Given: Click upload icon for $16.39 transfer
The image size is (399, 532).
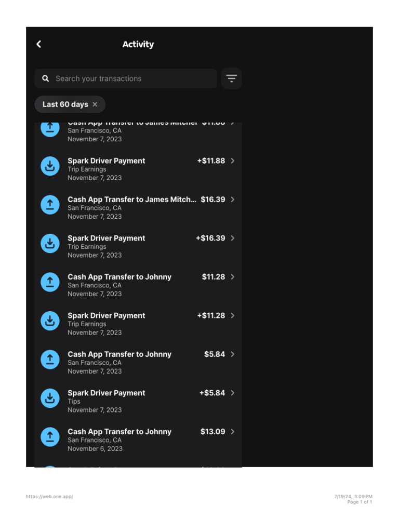Looking at the screenshot, I should 50,205.
